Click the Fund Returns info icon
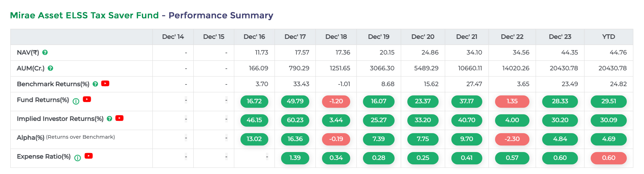Image resolution: width=644 pixels, height=174 pixels. 76,101
